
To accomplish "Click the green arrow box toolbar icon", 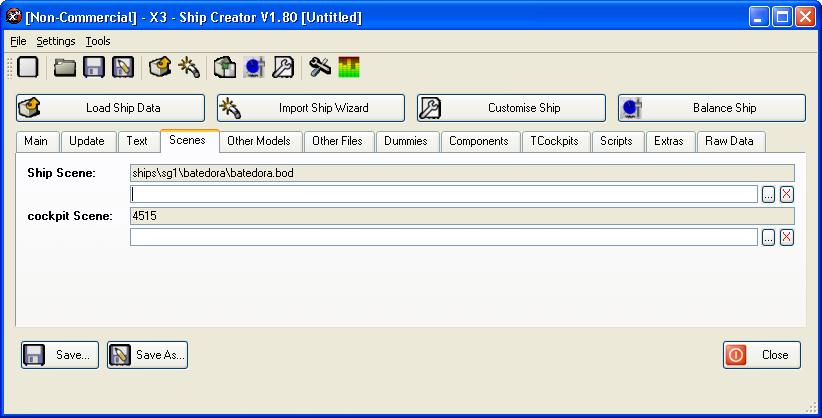I will point(225,67).
